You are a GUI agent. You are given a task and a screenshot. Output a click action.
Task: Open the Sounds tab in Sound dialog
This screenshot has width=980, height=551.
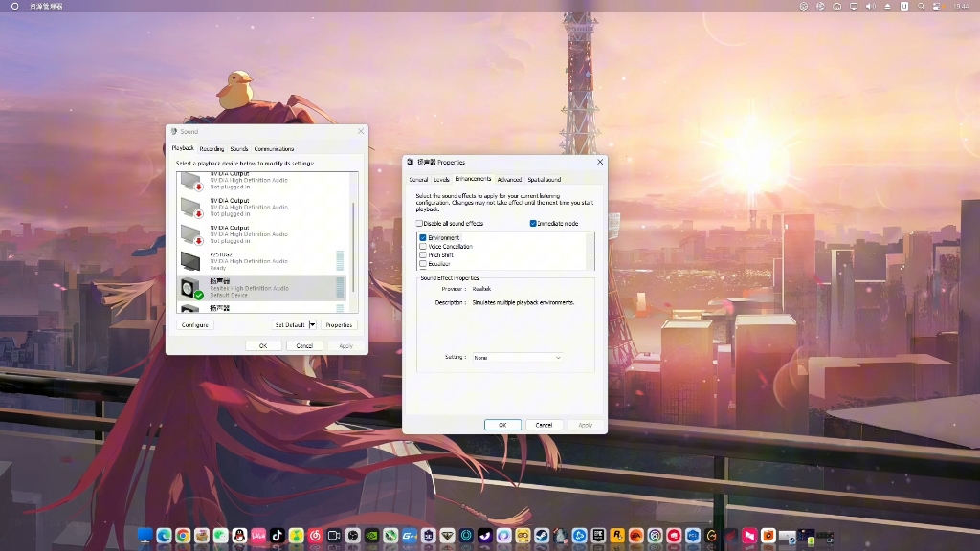tap(238, 148)
